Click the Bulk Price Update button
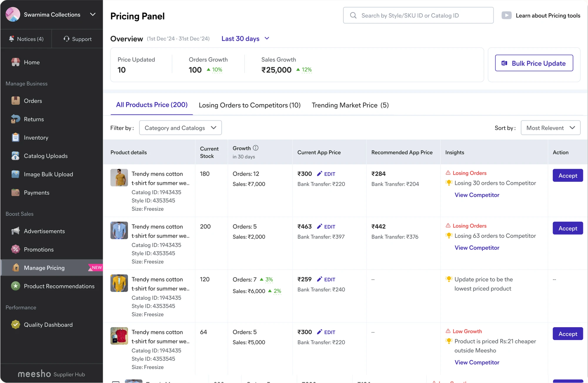588x383 pixels. [534, 63]
